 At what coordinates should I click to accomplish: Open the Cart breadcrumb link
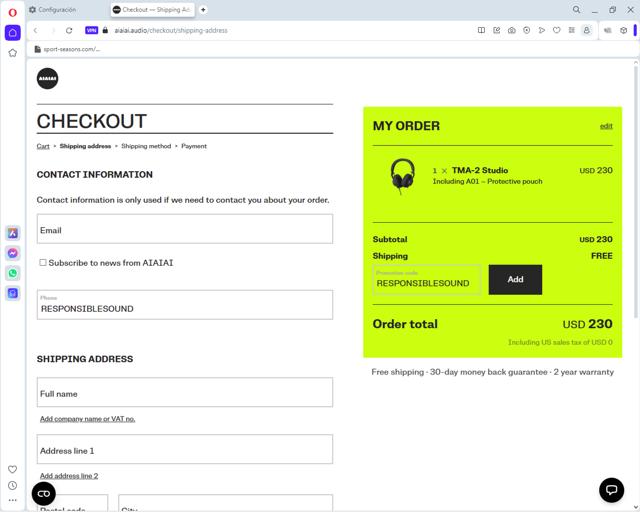pos(43,146)
